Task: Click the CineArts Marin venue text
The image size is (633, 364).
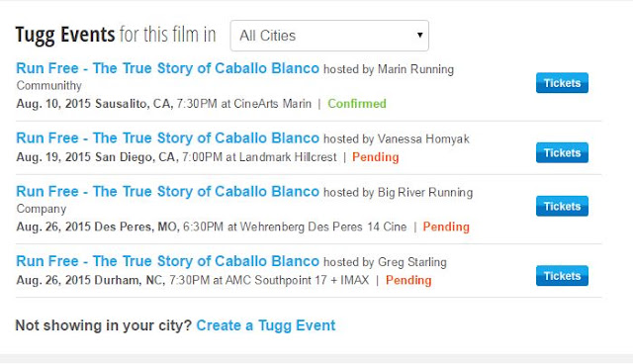Action: coord(273,104)
